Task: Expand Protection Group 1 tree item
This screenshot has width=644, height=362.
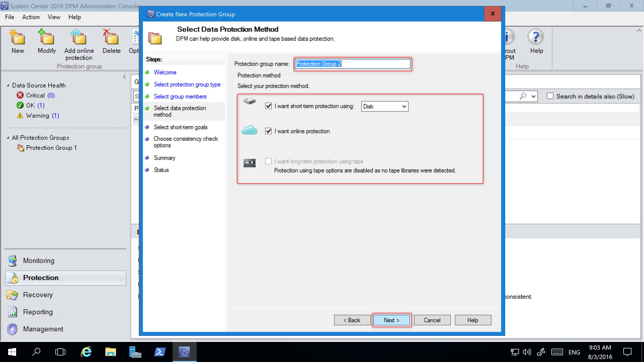Action: 51,148
